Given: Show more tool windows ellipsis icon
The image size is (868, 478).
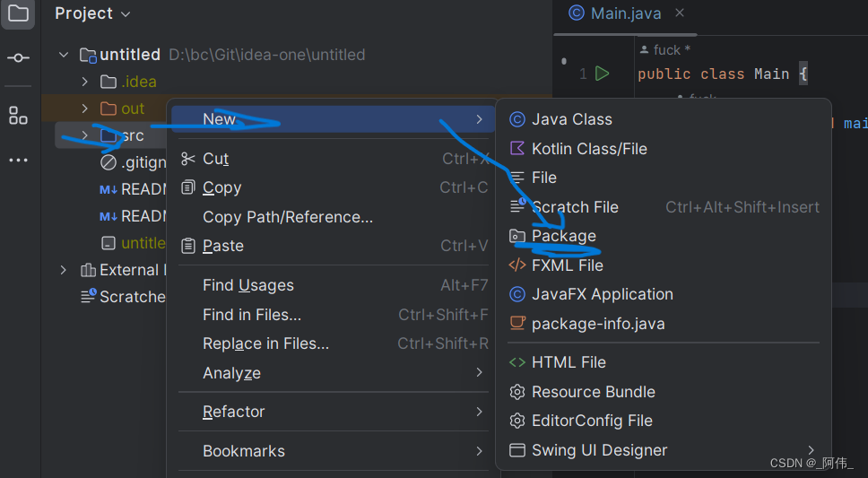Looking at the screenshot, I should click(18, 160).
